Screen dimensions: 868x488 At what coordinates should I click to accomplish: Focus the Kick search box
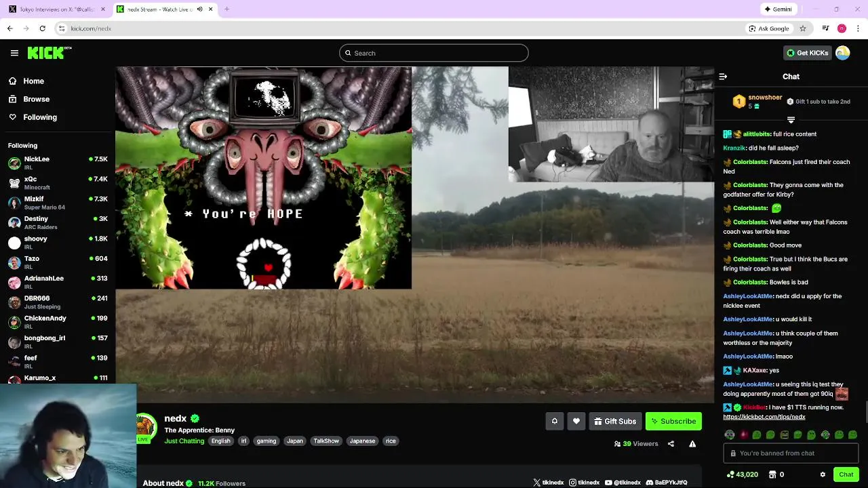point(434,53)
